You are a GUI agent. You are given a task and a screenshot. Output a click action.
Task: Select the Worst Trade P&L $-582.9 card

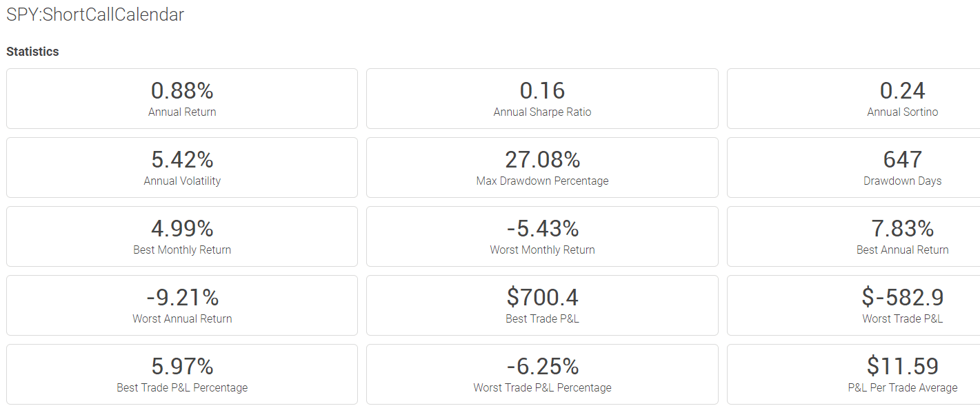pos(854,305)
